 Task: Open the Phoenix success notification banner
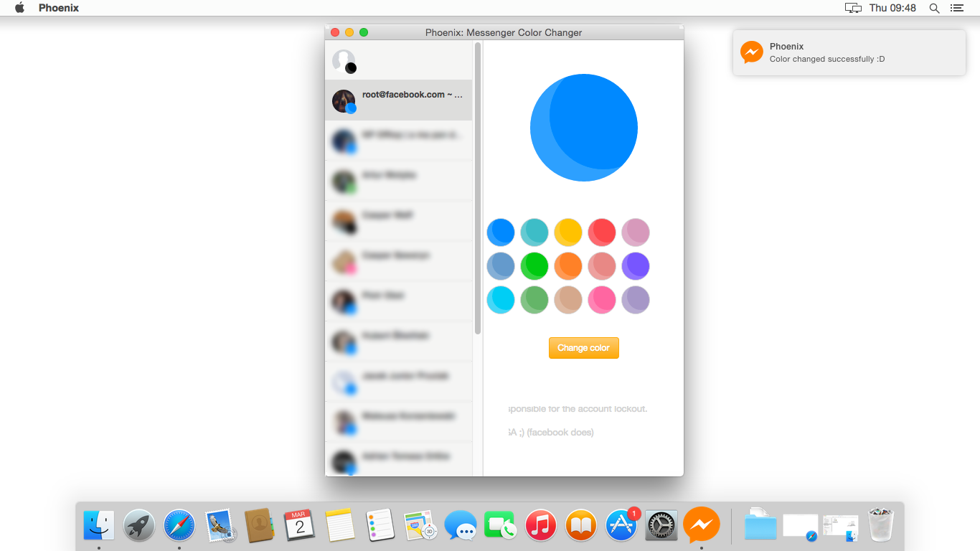(x=849, y=52)
